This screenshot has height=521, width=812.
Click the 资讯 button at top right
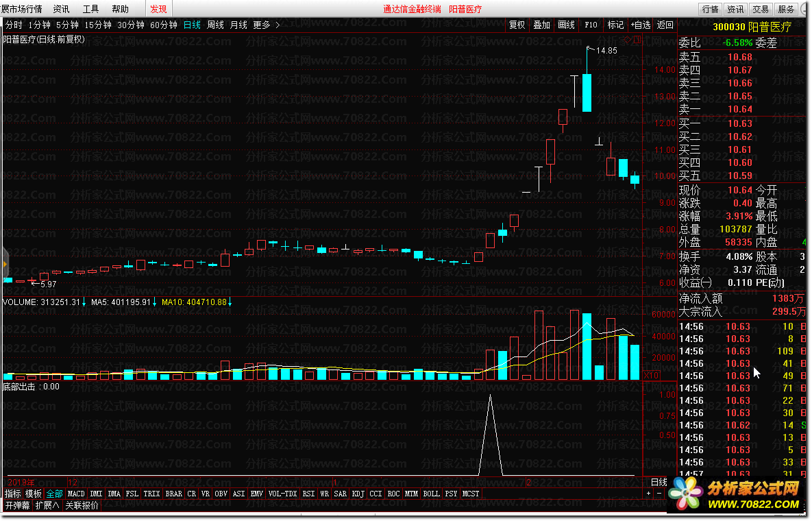(735, 9)
